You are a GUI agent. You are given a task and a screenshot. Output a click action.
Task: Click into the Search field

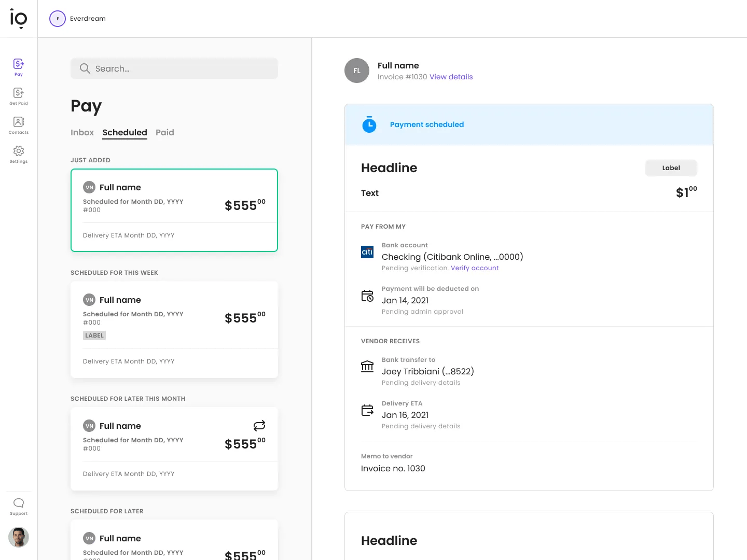tap(174, 68)
